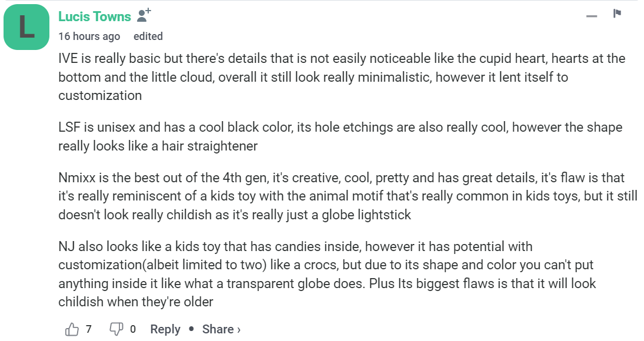The image size is (644, 341).
Task: Click the word "customization" under the IVE paragraph
Action: [x=100, y=95]
